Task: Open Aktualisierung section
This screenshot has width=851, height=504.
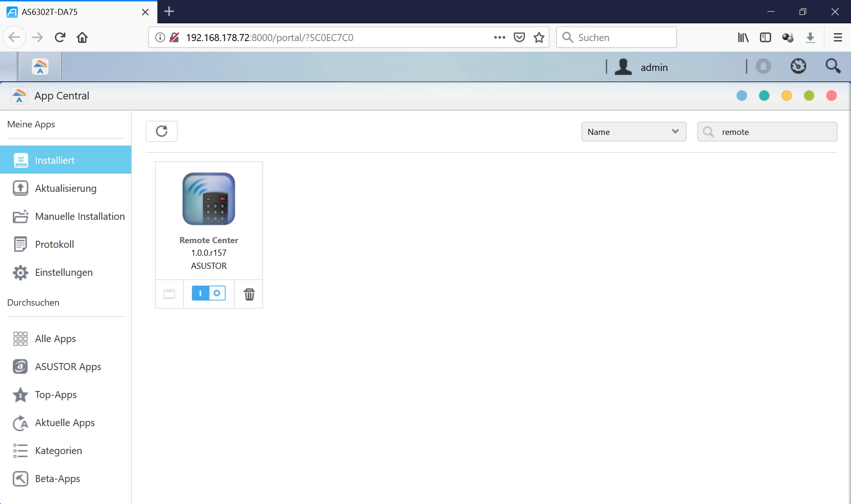Action: 65,188
